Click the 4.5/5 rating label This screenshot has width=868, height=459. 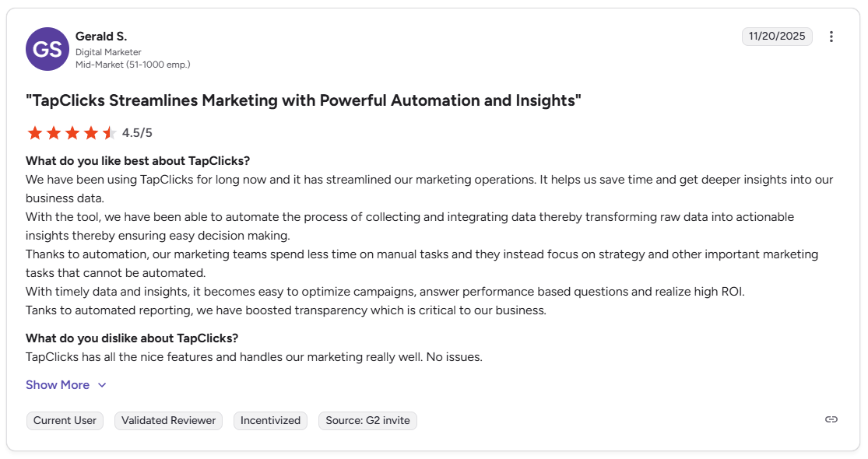pos(136,132)
